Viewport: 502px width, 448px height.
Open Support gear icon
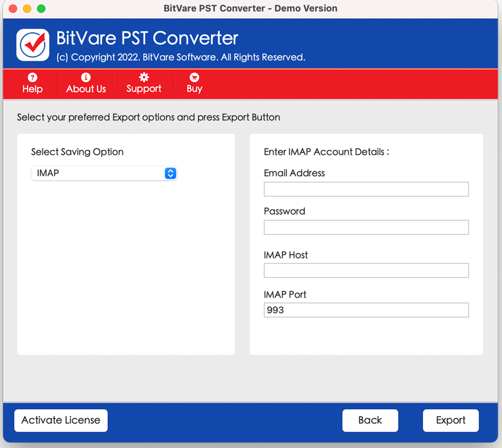(144, 77)
